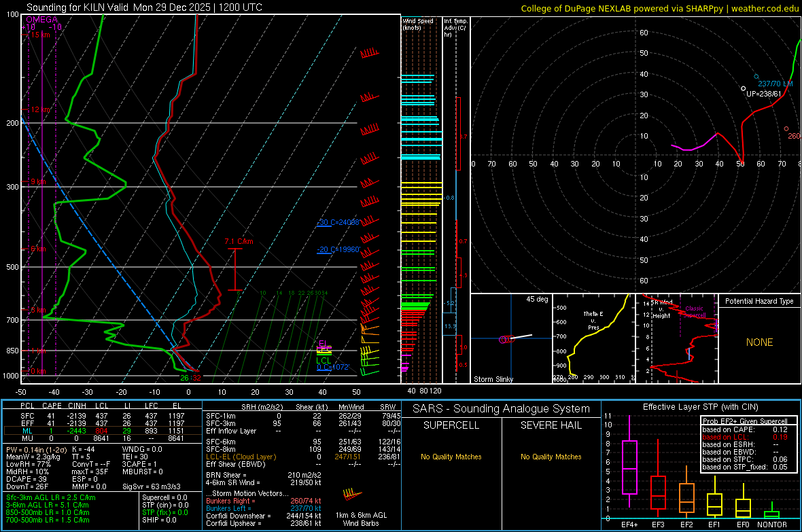Click the white UP=238/61 circle marker on hodograph
Image resolution: width=802 pixels, height=532 pixels.
click(743, 88)
